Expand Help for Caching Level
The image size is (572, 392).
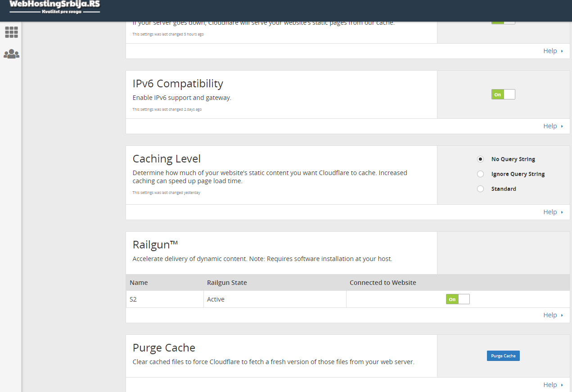(x=553, y=212)
